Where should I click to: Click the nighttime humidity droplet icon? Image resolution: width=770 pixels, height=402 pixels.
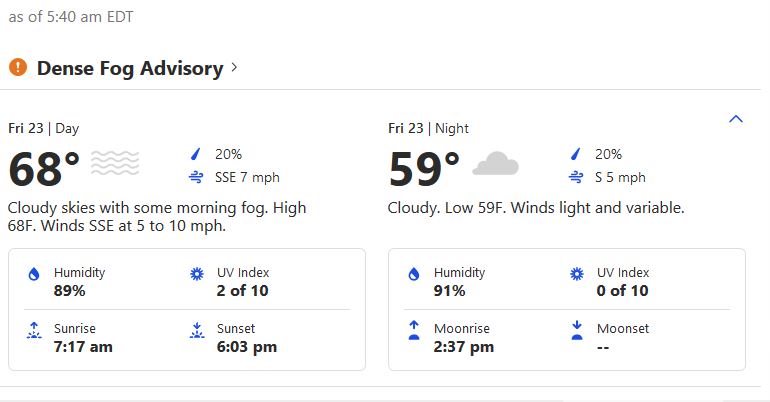pos(414,275)
